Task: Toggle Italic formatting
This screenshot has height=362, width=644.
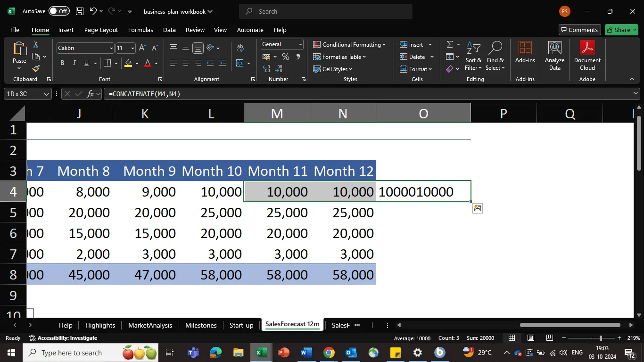Action: point(74,63)
